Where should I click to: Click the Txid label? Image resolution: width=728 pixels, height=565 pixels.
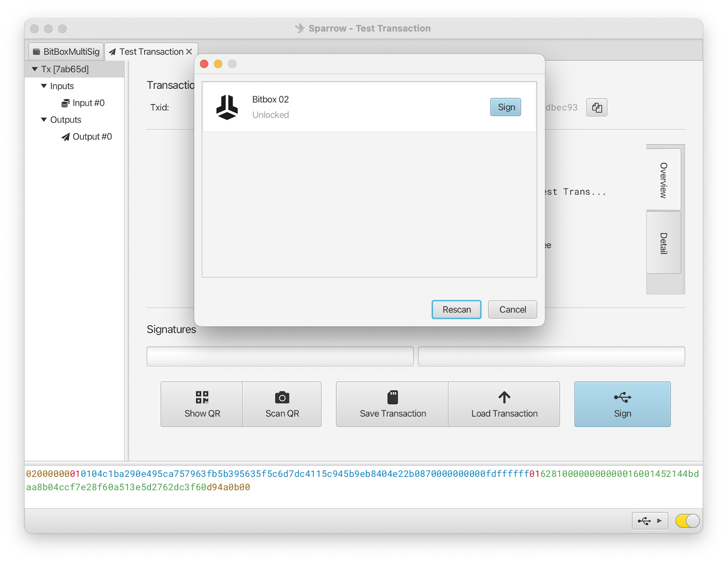pyautogui.click(x=160, y=107)
